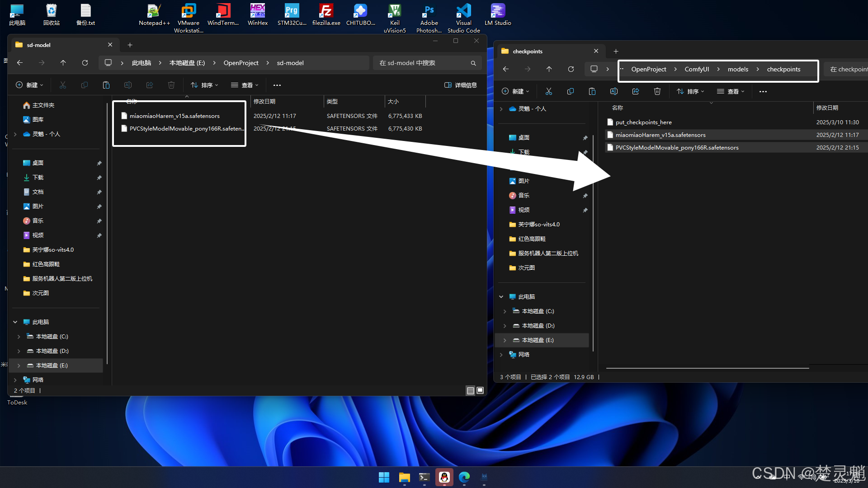The height and width of the screenshot is (488, 868).
Task: Click the cut icon in checkpoints toolbar
Action: pos(549,91)
